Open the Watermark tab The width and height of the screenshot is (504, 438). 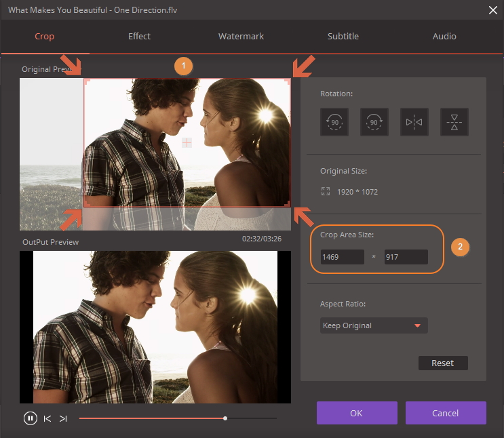[x=241, y=37]
